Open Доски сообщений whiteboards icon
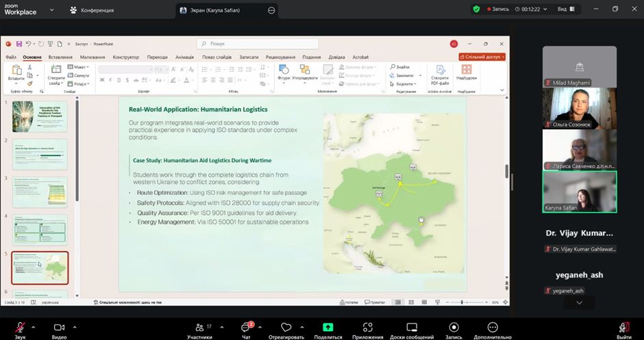Image resolution: width=644 pixels, height=340 pixels. pos(412,328)
